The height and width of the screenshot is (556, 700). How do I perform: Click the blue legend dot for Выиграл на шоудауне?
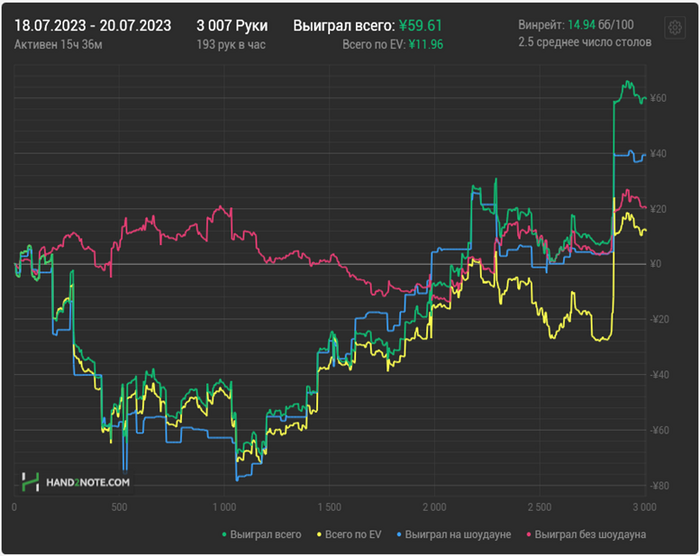click(399, 535)
